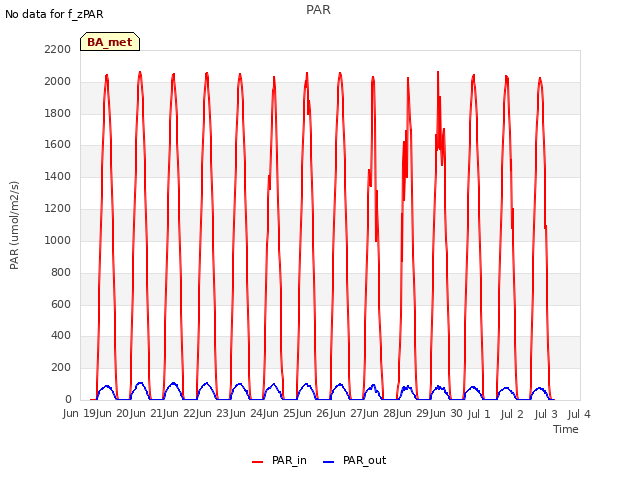Screen dimensions: 640x480
Task: Click the Jun 25 x-axis date label
Action: pyautogui.click(x=280, y=413)
